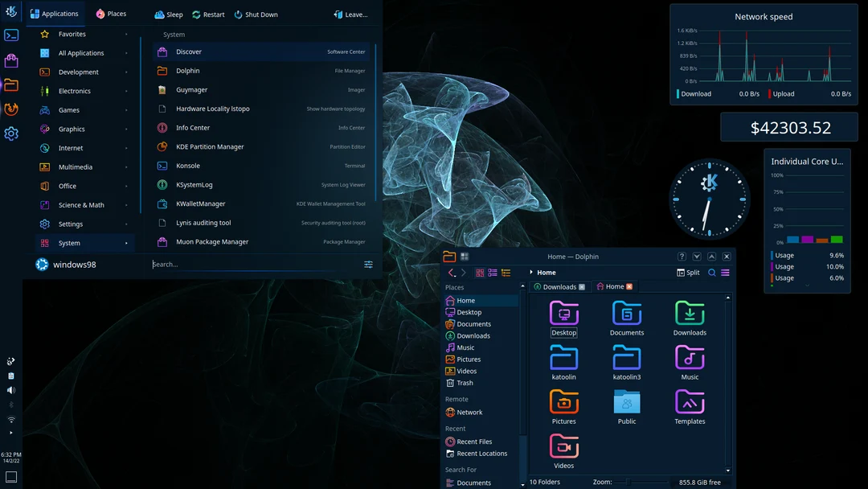Open Dolphin's search with the magnifier icon
Viewport: 868px width, 489px height.
point(710,273)
